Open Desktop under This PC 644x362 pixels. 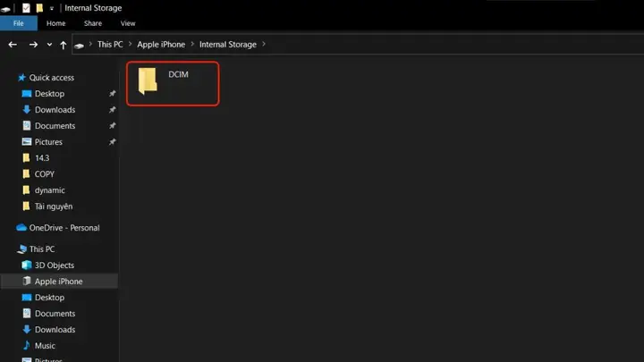[49, 297]
